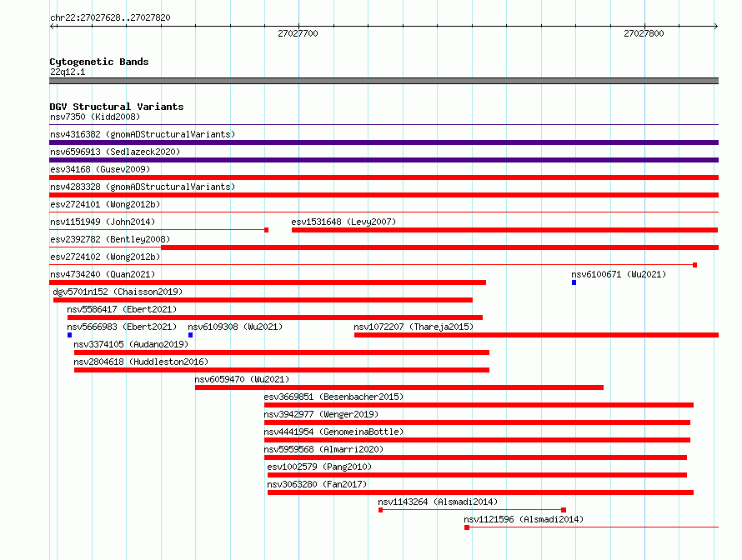Select the dgv5701n152 red variant bar
742x560 pixels.
tap(263, 300)
